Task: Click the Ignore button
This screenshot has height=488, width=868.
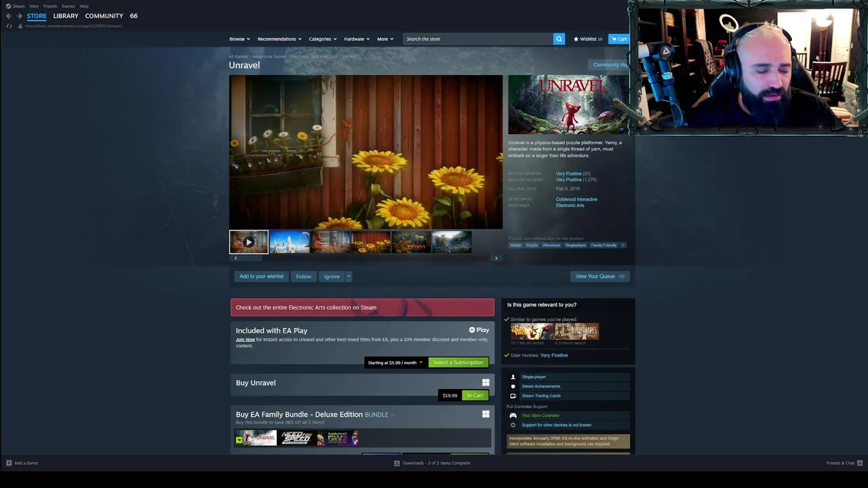Action: coord(332,277)
